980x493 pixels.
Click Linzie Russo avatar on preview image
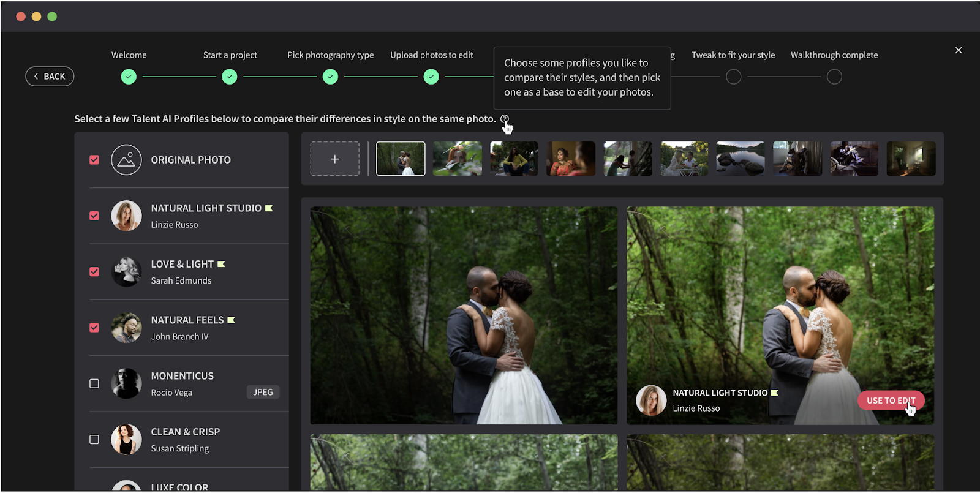click(x=651, y=401)
